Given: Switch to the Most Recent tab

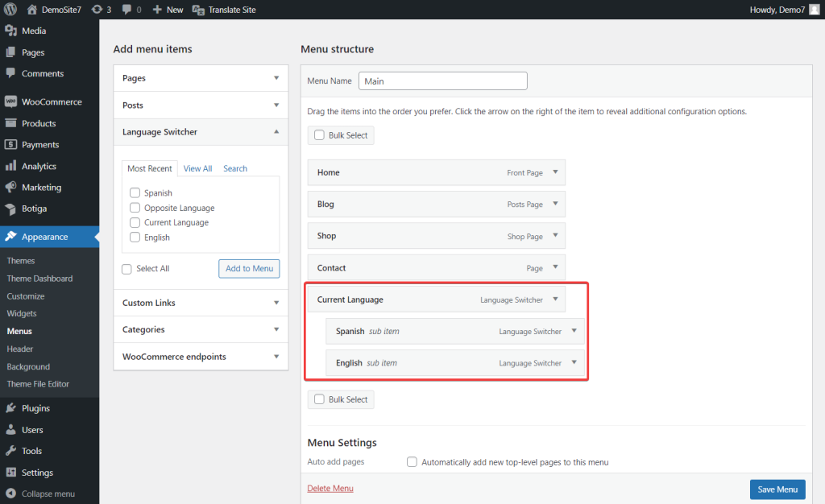Looking at the screenshot, I should pos(149,168).
